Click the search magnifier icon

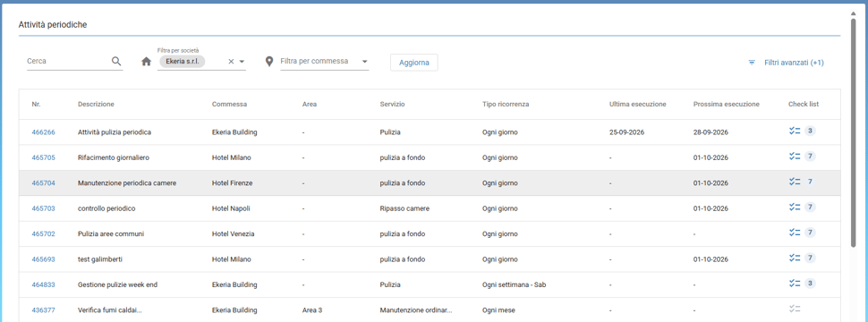pos(116,62)
